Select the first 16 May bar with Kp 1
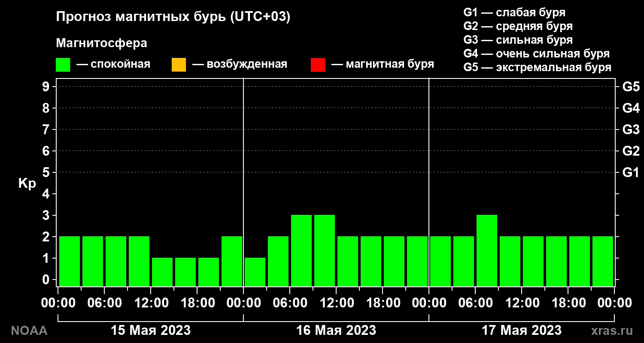Image resolution: width=644 pixels, height=343 pixels. coord(255,272)
